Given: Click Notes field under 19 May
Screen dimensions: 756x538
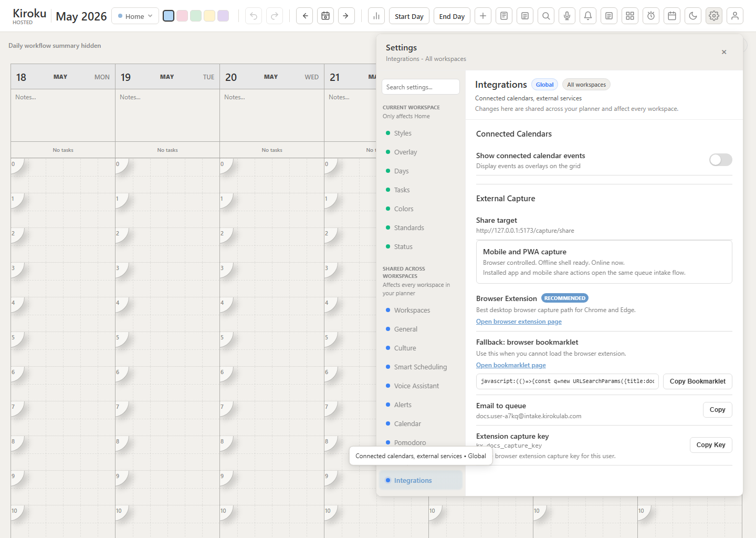Looking at the screenshot, I should pos(167,115).
